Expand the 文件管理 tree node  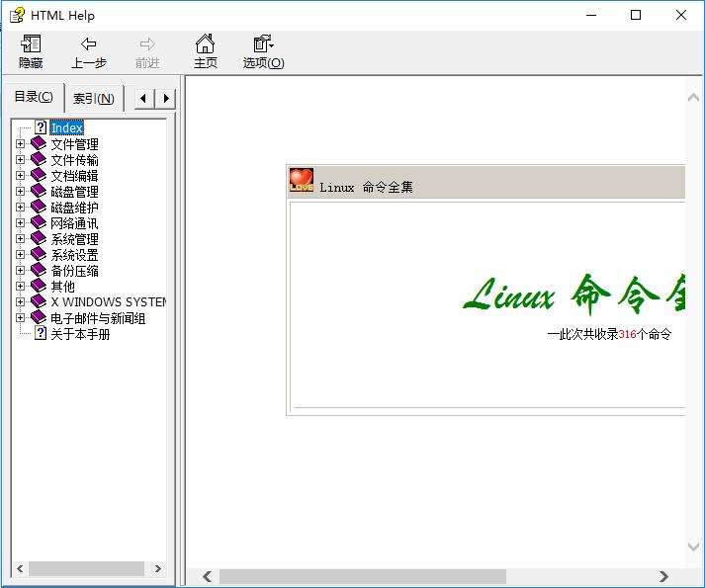coord(20,144)
